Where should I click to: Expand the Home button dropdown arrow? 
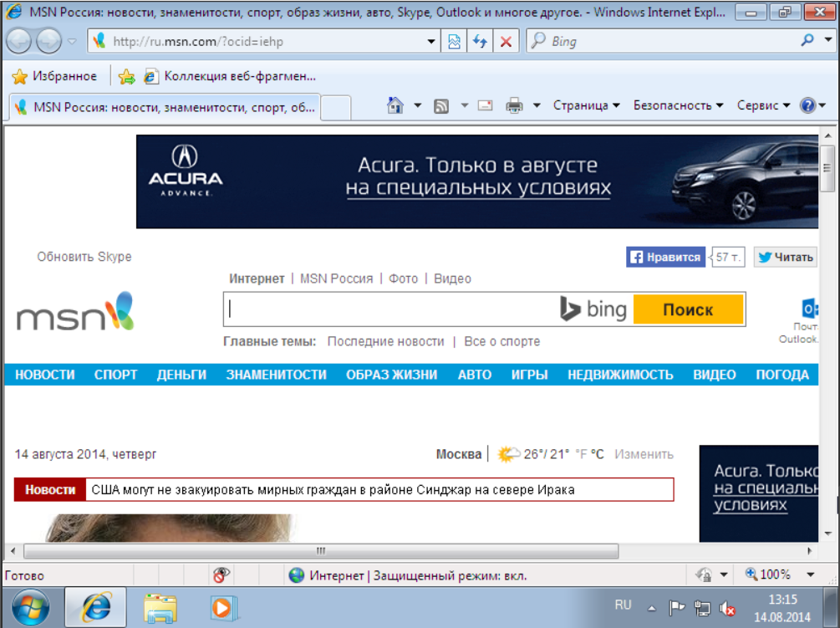click(418, 105)
